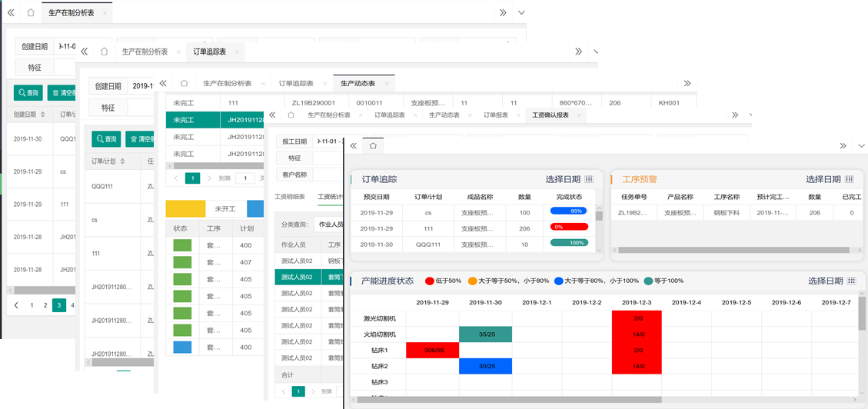This screenshot has width=868, height=409.
Task: Open the date picker icon for 产能进度状态
Action: click(850, 281)
